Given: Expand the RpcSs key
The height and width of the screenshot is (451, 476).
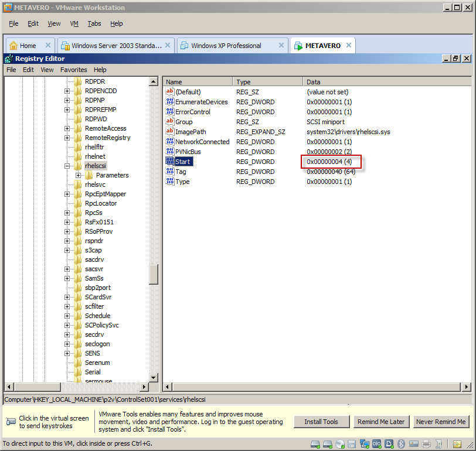Looking at the screenshot, I should pos(67,213).
